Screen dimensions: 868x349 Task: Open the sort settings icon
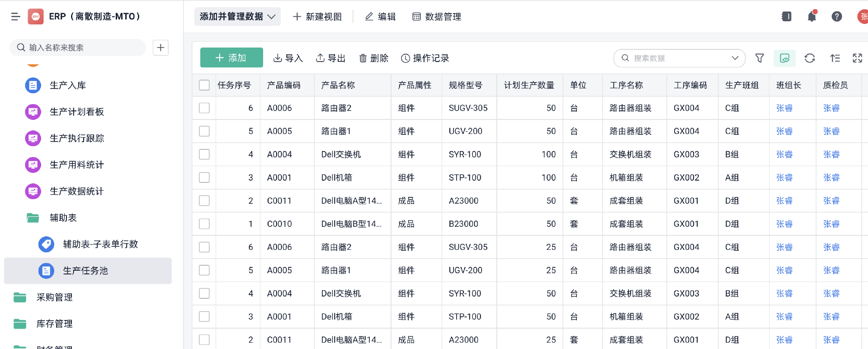point(835,58)
